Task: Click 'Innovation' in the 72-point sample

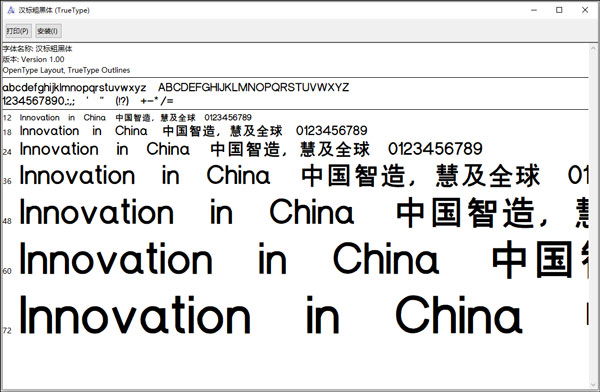Action: click(135, 315)
